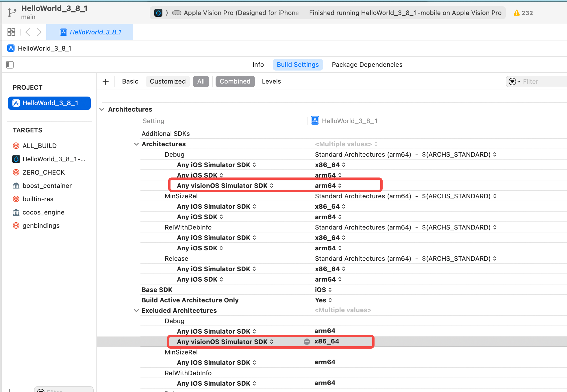Switch the view to Levels mode
This screenshot has height=392, width=567.
click(x=271, y=82)
